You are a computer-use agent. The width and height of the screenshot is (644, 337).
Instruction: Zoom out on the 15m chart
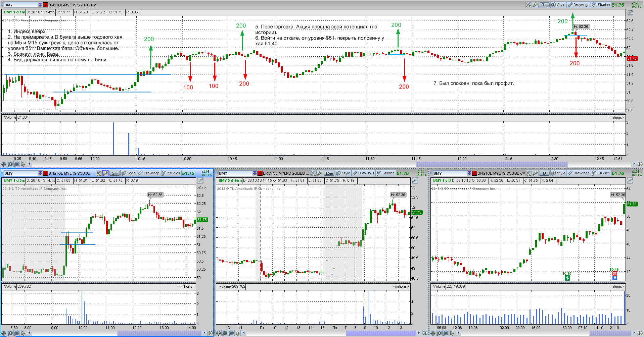pos(231,333)
